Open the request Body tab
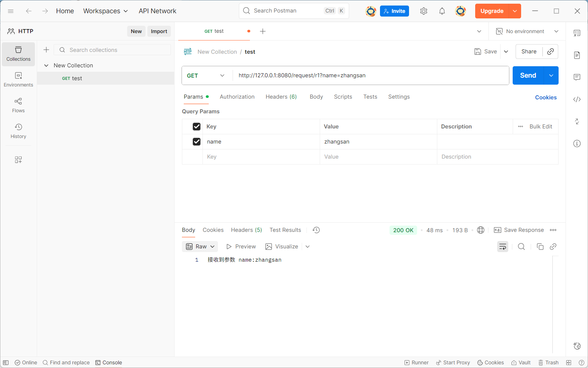 tap(316, 97)
